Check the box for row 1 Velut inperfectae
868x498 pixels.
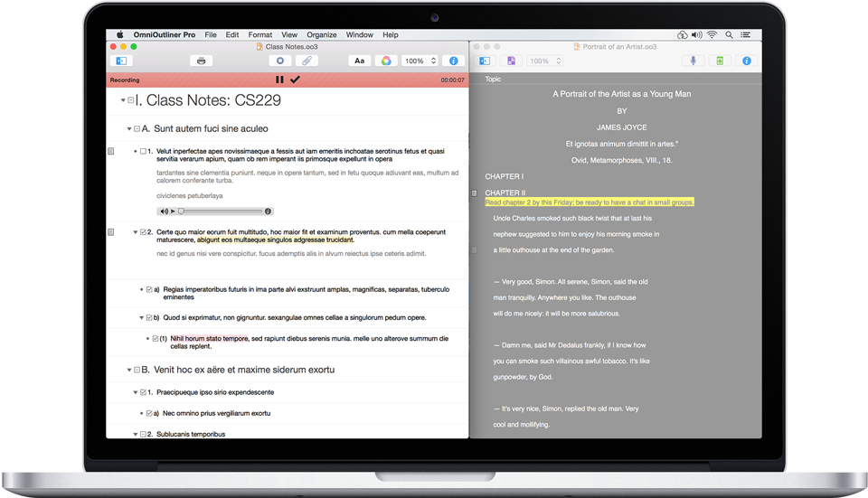click(144, 151)
